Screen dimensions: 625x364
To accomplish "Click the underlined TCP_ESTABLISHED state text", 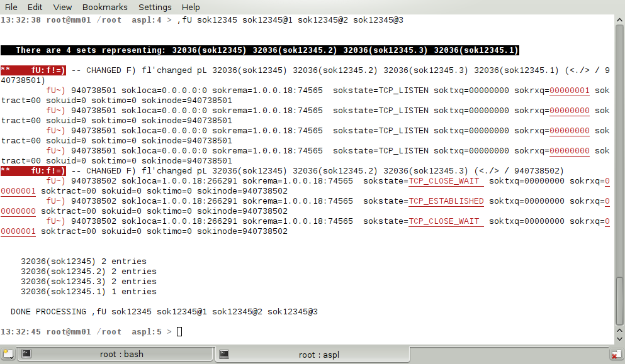I will 446,201.
